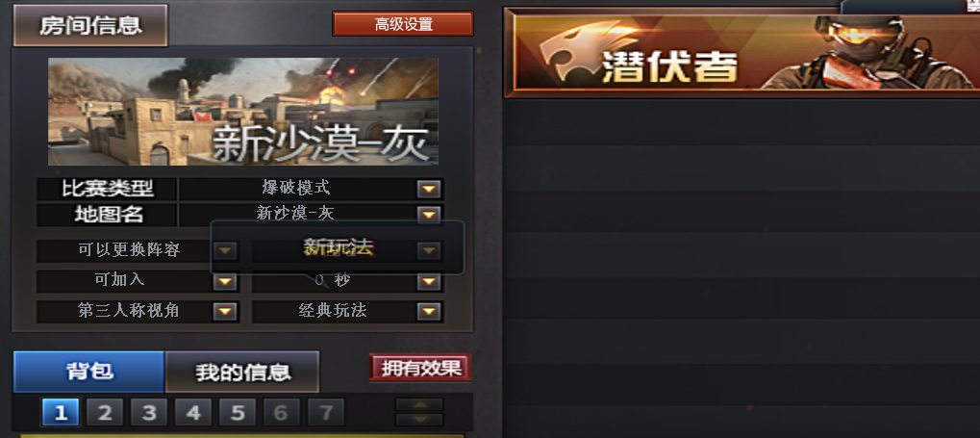Click the down arrow beside backpack numbers
The width and height of the screenshot is (980, 438).
point(419,420)
